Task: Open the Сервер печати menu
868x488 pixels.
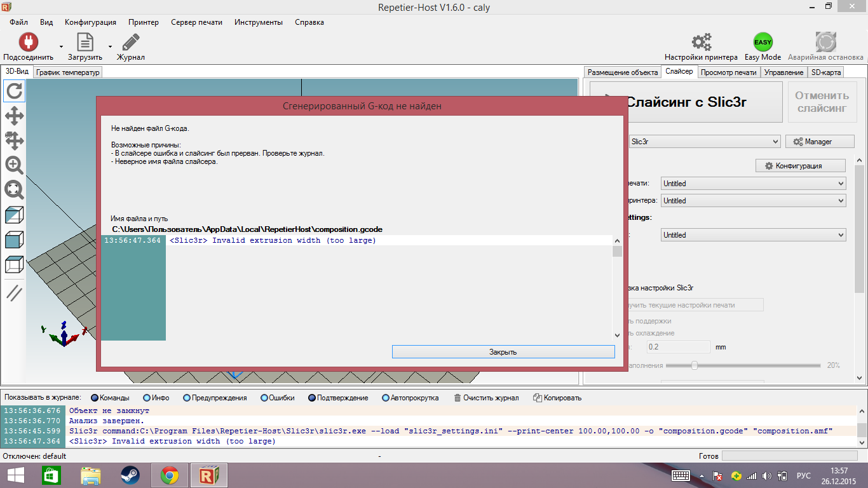Action: (196, 22)
